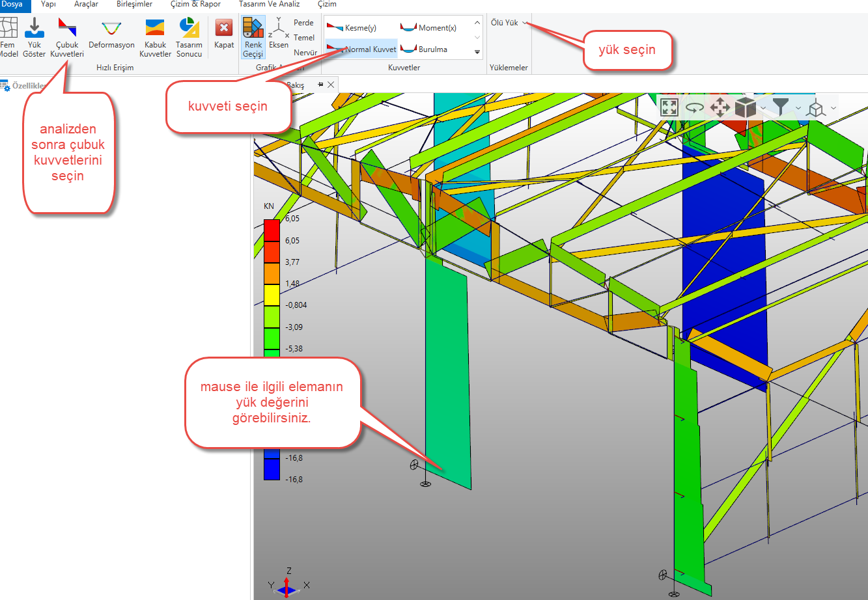The image size is (868, 600).
Task: Activate the orbit rotate tool
Action: coord(695,108)
